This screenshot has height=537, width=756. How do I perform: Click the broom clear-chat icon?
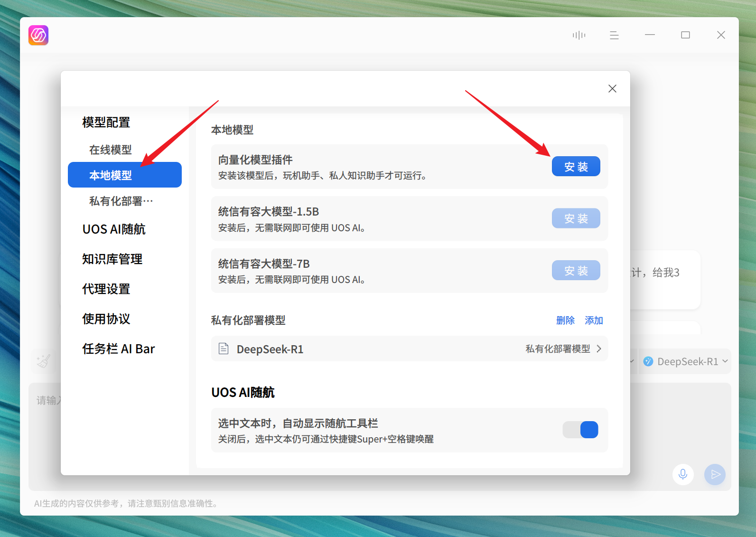(43, 361)
